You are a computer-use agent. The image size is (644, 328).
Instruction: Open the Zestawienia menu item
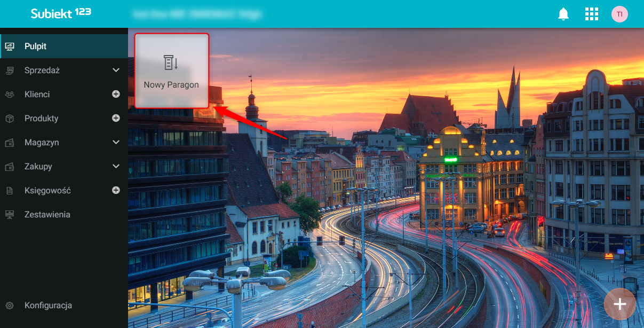(x=64, y=215)
